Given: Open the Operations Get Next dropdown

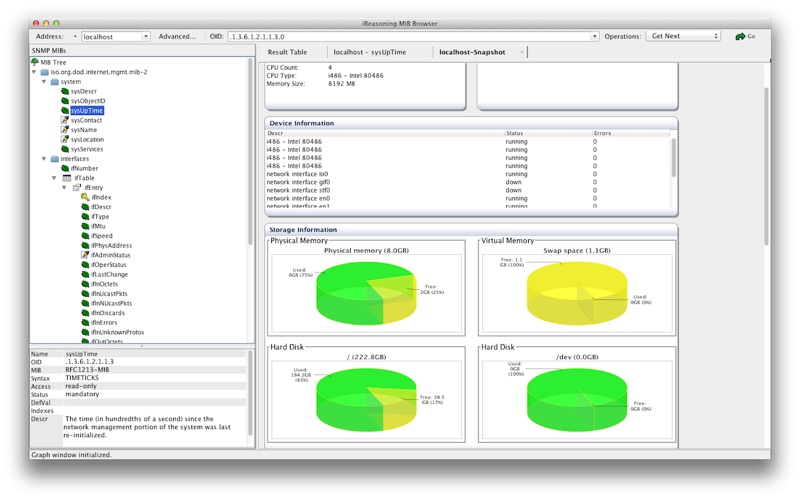Looking at the screenshot, I should point(683,36).
